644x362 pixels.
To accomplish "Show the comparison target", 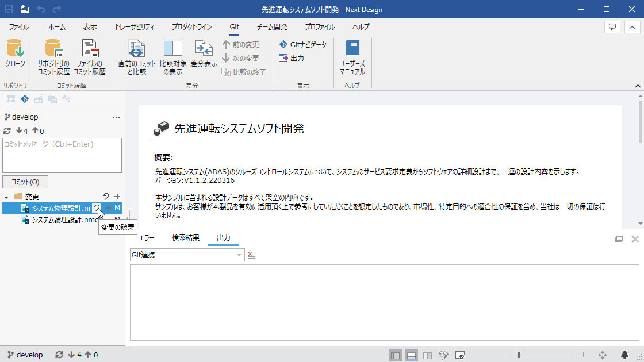I will tap(173, 57).
